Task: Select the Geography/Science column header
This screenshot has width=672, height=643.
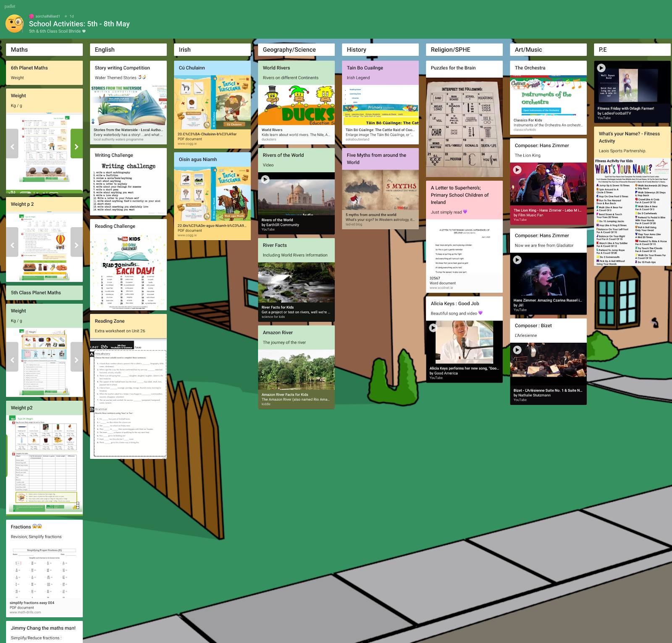Action: click(296, 50)
